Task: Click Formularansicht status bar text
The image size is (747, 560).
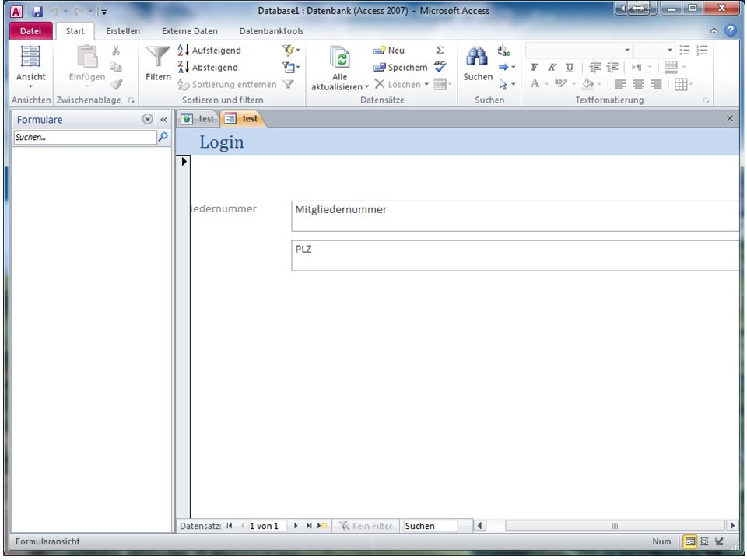Action: 47,541
